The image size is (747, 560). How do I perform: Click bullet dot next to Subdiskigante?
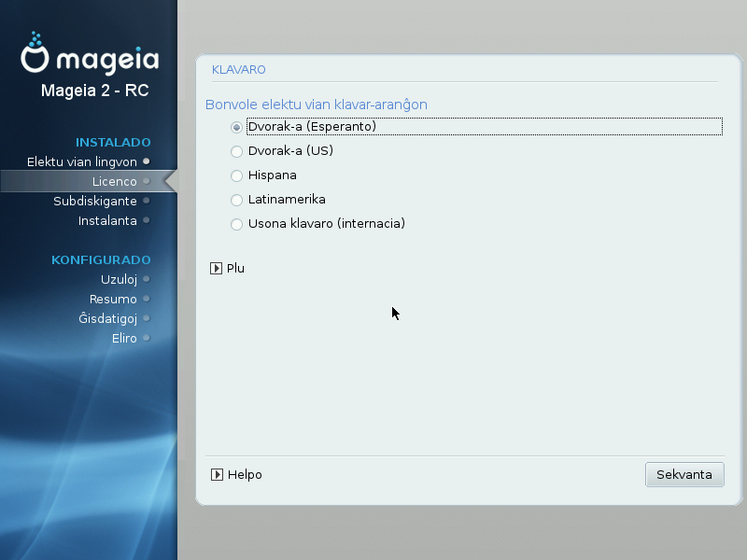point(147,201)
